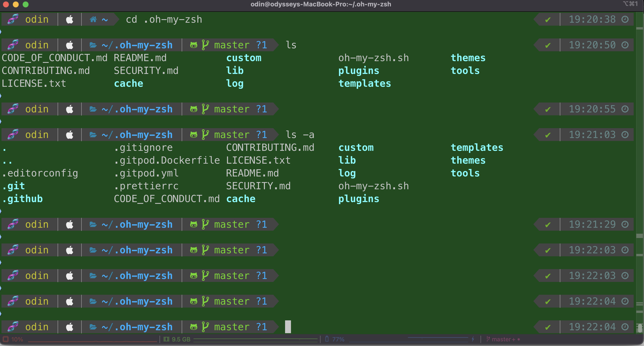Click the clock icon beside 19:20:38

625,19
